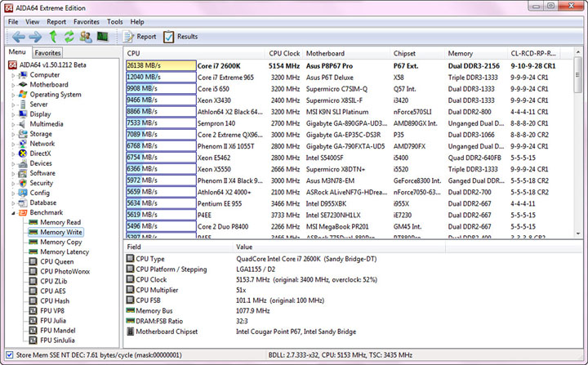This screenshot has height=365, width=588.
Task: Expand the Server tree node
Action: [x=13, y=105]
